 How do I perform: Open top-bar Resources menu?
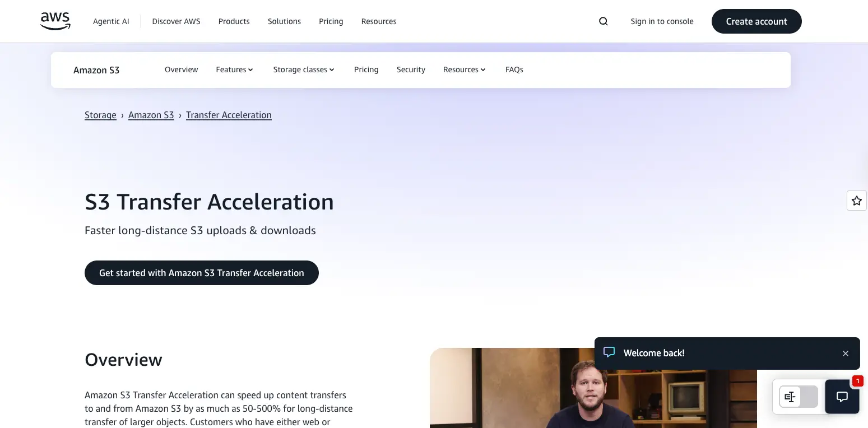379,21
